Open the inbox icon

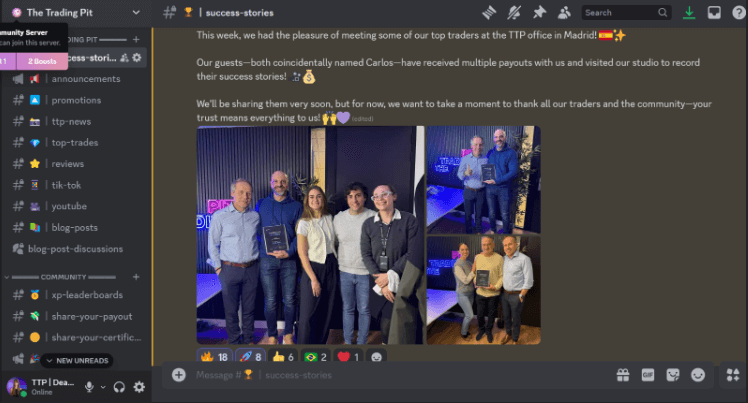click(714, 13)
